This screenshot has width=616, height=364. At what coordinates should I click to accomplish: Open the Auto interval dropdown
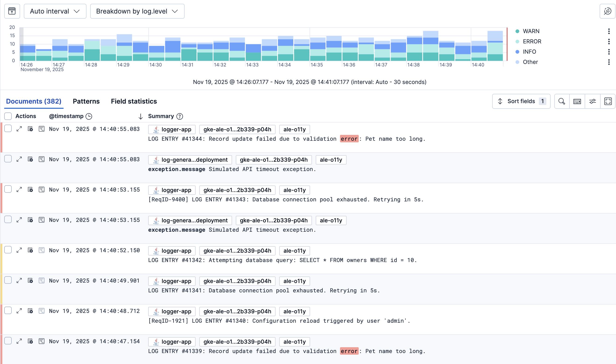click(x=55, y=11)
